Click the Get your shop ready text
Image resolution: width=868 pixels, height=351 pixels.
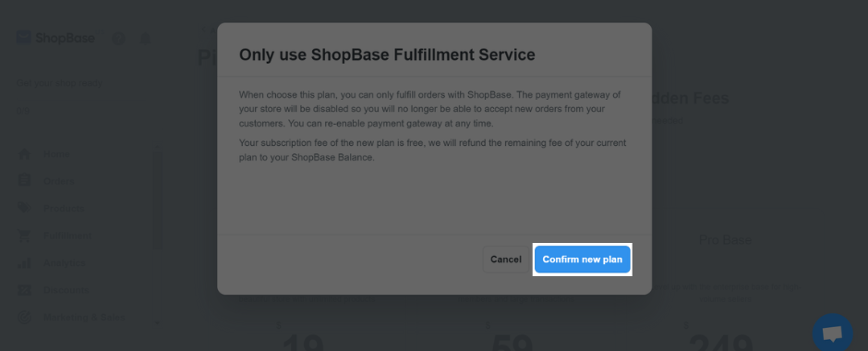tap(59, 83)
